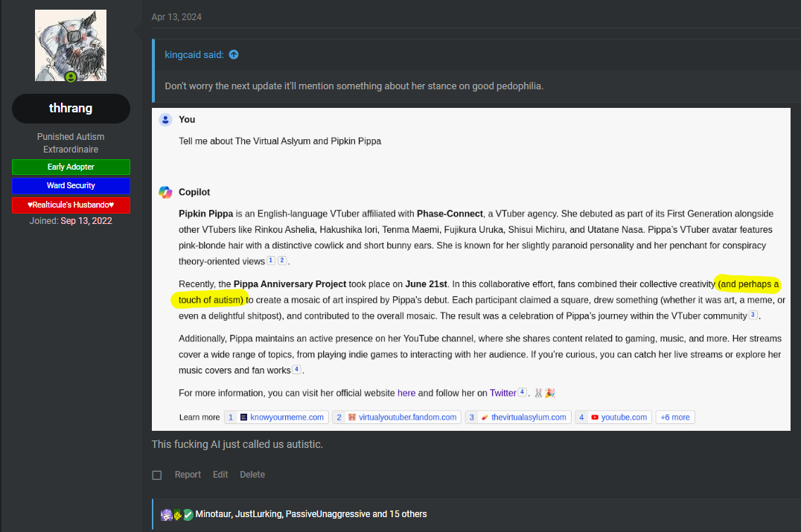This screenshot has width=801, height=532.
Task: Click the 'This fucking AI just called us autistic.' text
Action: pos(237,444)
